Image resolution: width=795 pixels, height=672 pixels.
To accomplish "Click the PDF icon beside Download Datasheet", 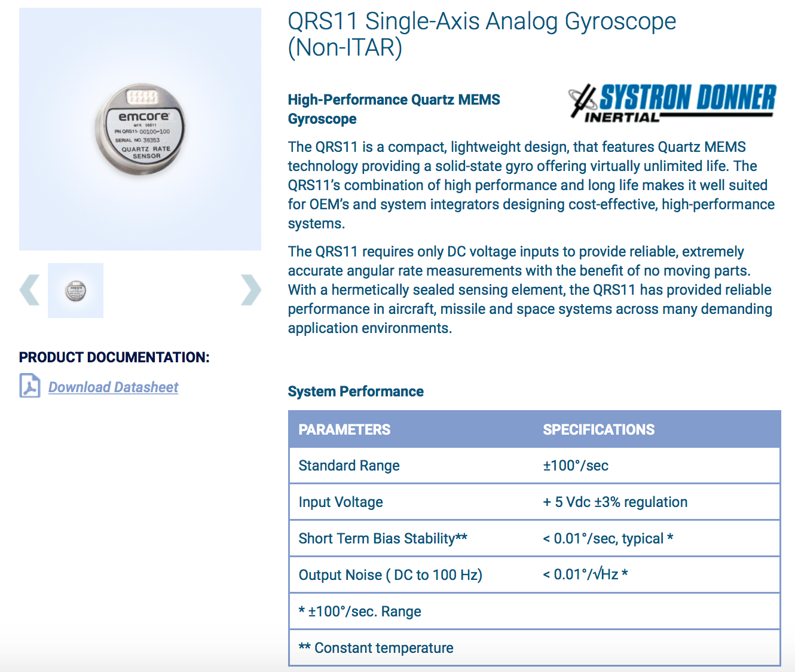I will (30, 386).
